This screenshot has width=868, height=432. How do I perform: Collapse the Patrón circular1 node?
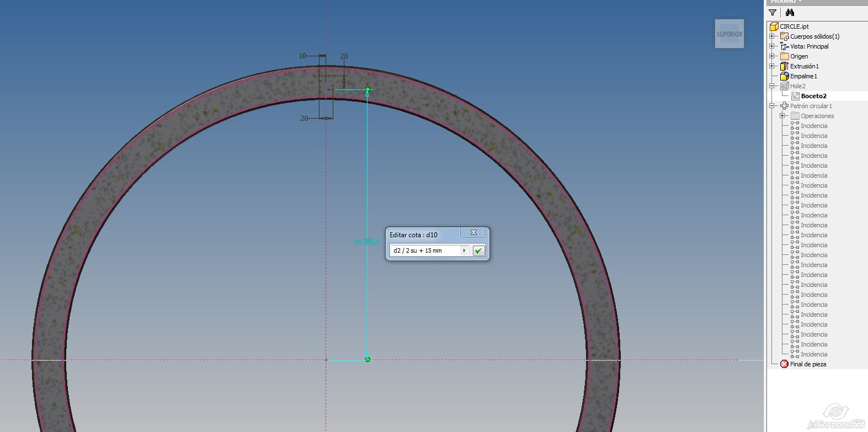coord(773,106)
